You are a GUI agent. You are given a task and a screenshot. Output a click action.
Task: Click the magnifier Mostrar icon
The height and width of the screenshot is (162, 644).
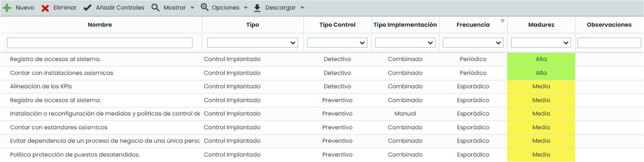click(155, 8)
